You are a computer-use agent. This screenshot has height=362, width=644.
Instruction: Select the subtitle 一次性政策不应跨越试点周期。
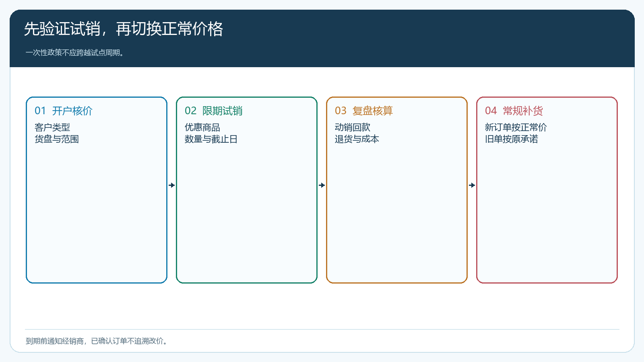pos(75,53)
